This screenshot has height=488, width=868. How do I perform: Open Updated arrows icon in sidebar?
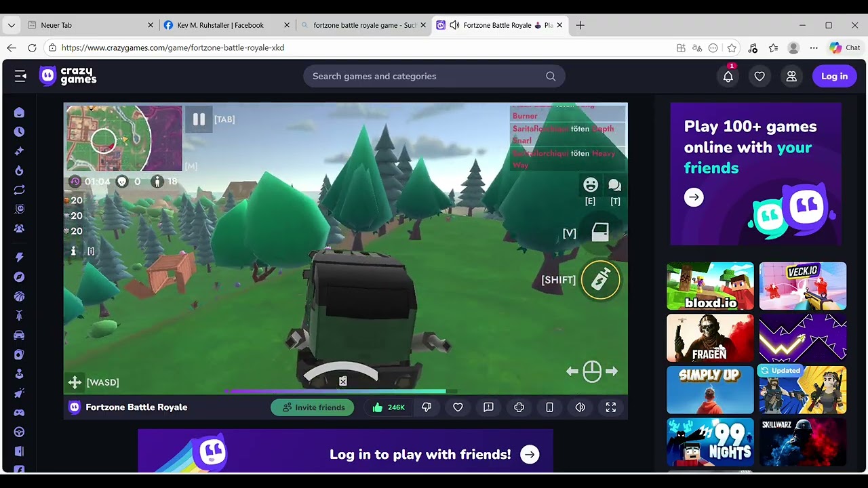19,190
